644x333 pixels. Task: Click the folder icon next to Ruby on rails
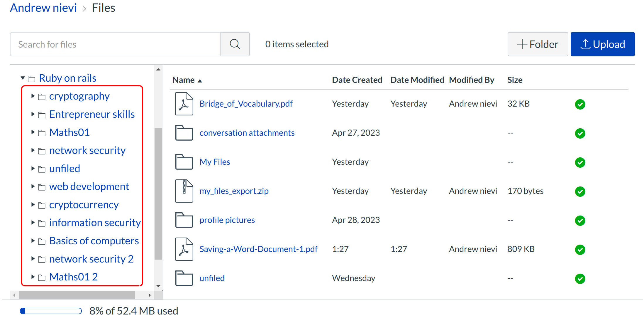tap(31, 79)
